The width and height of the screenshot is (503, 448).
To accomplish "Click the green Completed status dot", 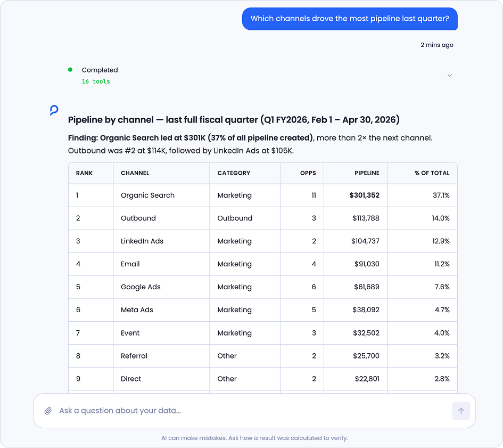I will tap(70, 70).
